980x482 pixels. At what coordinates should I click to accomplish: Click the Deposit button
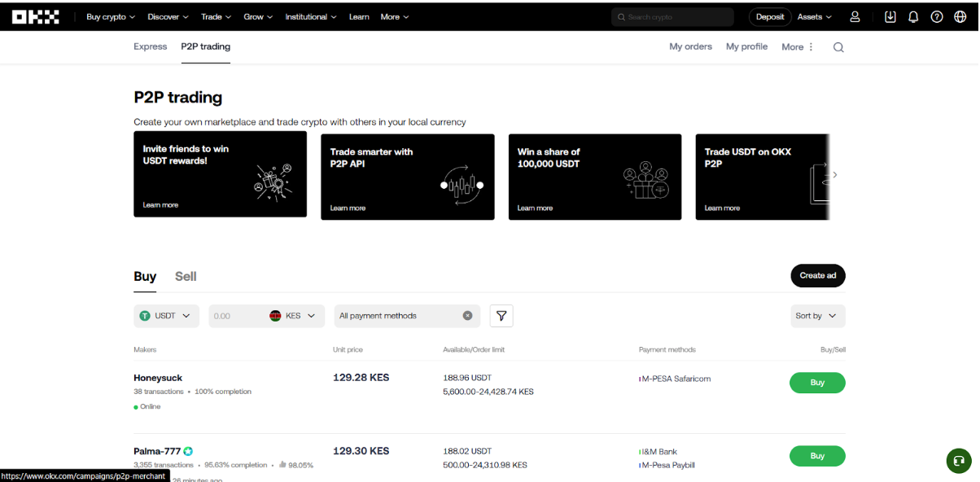tap(770, 16)
